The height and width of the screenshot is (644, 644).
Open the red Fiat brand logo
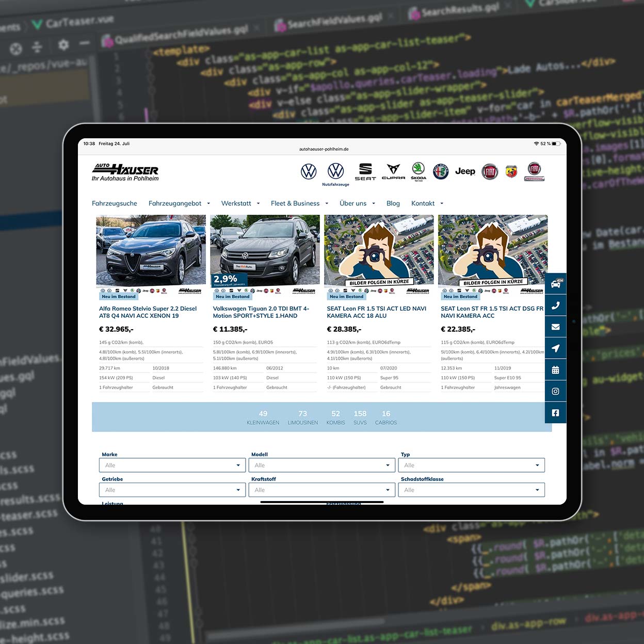[x=490, y=171]
